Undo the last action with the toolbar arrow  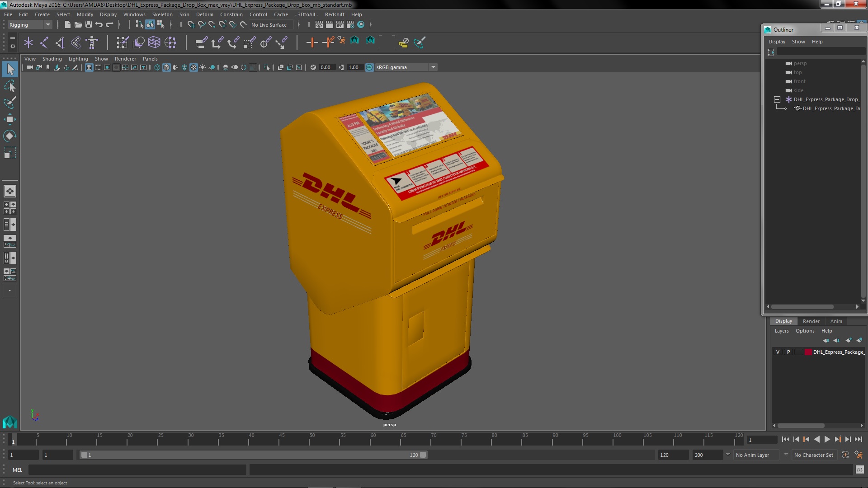99,25
